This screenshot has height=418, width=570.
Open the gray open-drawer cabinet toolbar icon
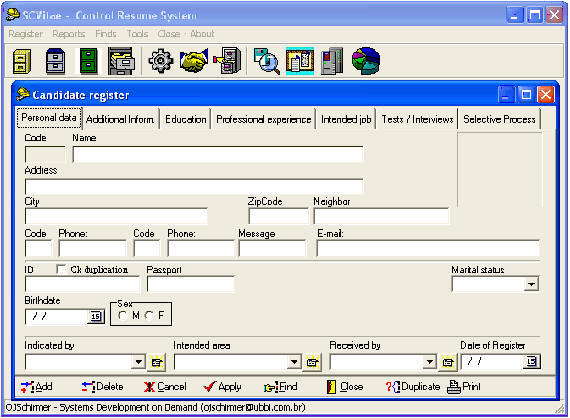point(121,61)
